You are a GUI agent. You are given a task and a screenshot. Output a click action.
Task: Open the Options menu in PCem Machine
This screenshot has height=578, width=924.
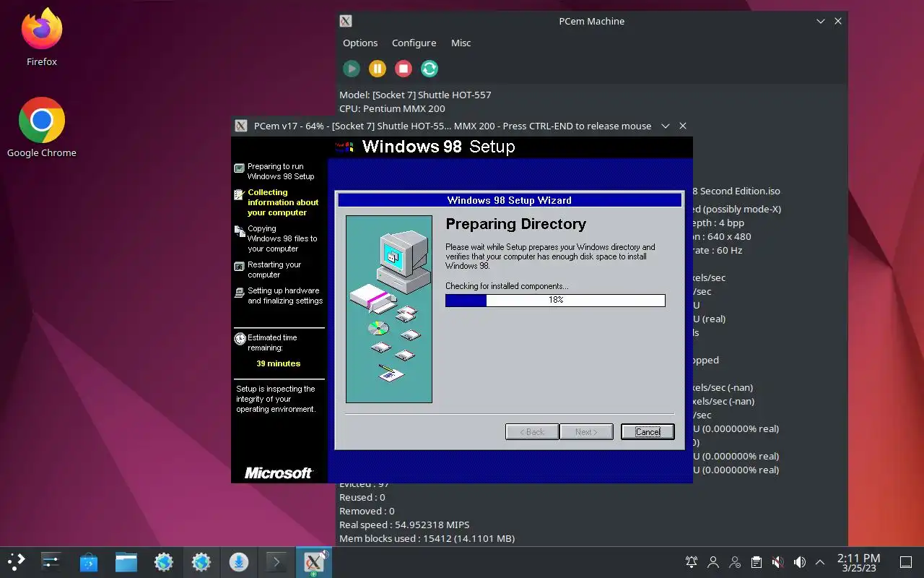coord(360,43)
